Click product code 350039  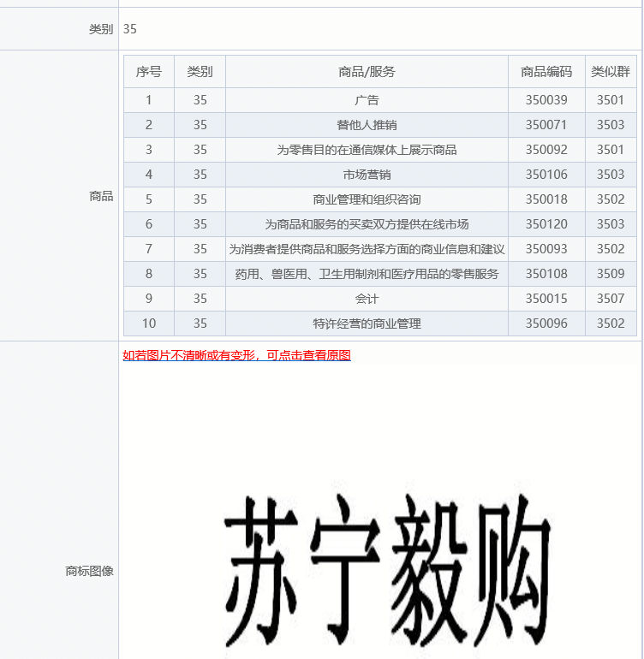point(546,100)
